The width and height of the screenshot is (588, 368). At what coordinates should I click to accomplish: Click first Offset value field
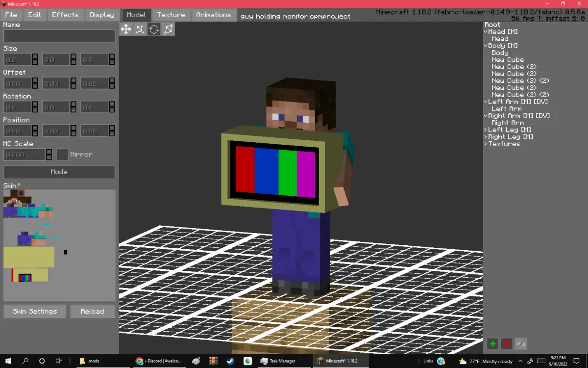pos(18,83)
